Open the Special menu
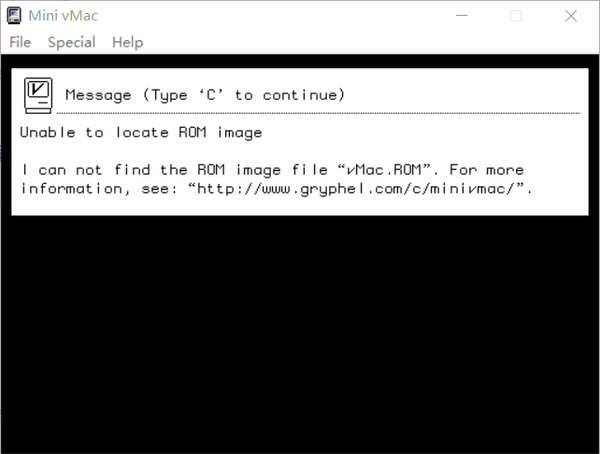This screenshot has height=454, width=600. click(71, 42)
